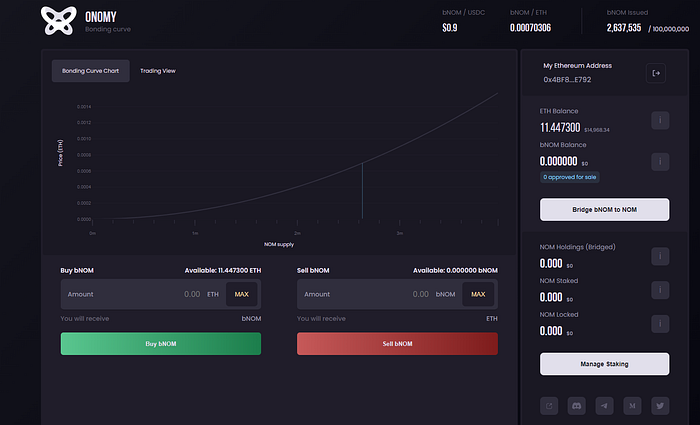The width and height of the screenshot is (700, 425).
Task: Click the vertical supply marker on chart
Action: pyautogui.click(x=362, y=191)
